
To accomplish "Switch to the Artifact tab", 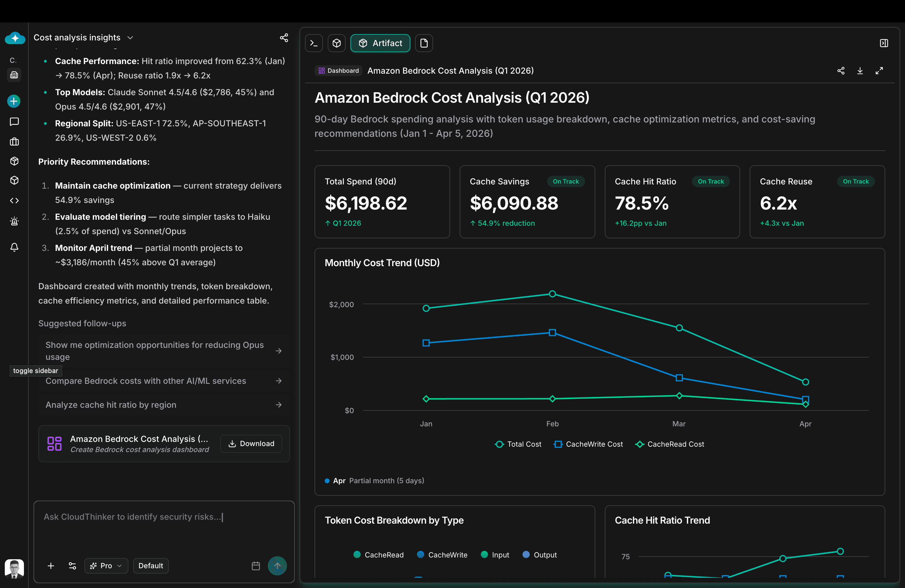I will pos(380,43).
